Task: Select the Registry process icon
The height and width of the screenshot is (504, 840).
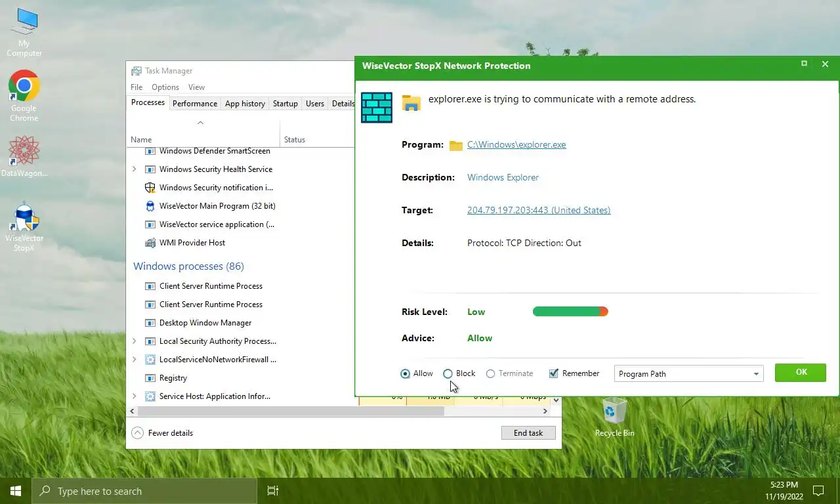Action: tap(150, 378)
